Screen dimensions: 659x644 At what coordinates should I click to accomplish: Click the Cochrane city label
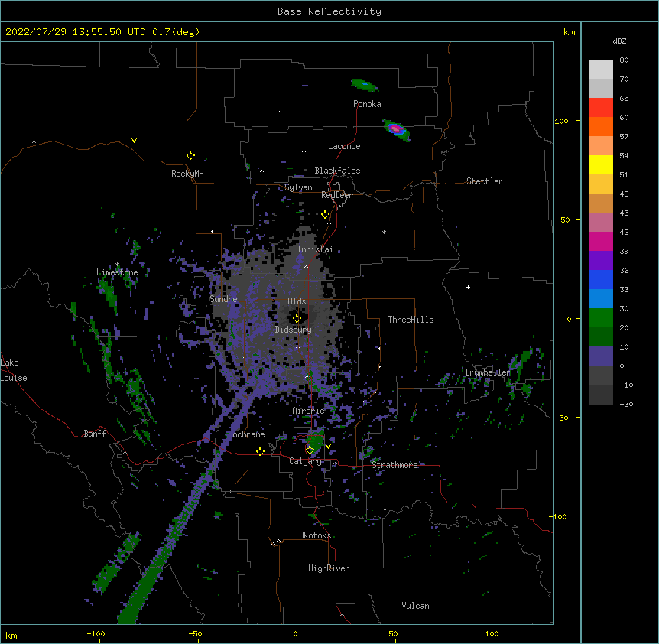[246, 434]
